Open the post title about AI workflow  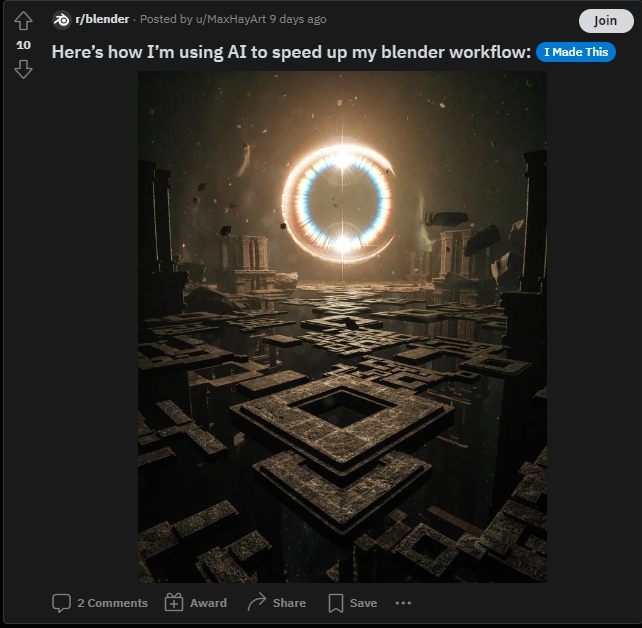pos(291,52)
